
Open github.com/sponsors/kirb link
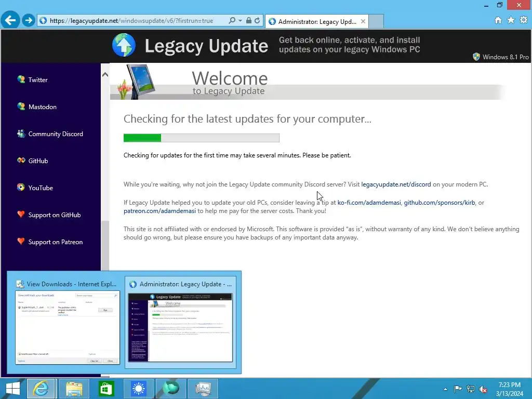[440, 203]
